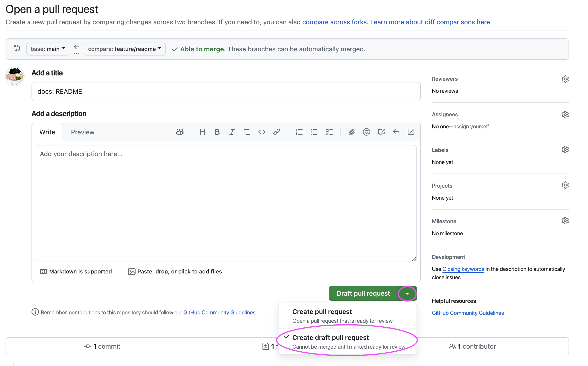Expand the Reviewers settings gear
Viewport: 588px width, 366px height.
[x=565, y=79]
